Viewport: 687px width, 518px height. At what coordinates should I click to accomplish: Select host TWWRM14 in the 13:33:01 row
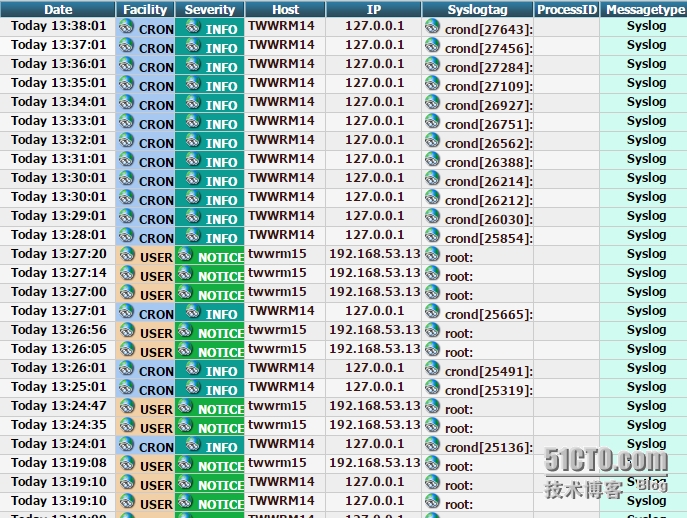[x=281, y=121]
